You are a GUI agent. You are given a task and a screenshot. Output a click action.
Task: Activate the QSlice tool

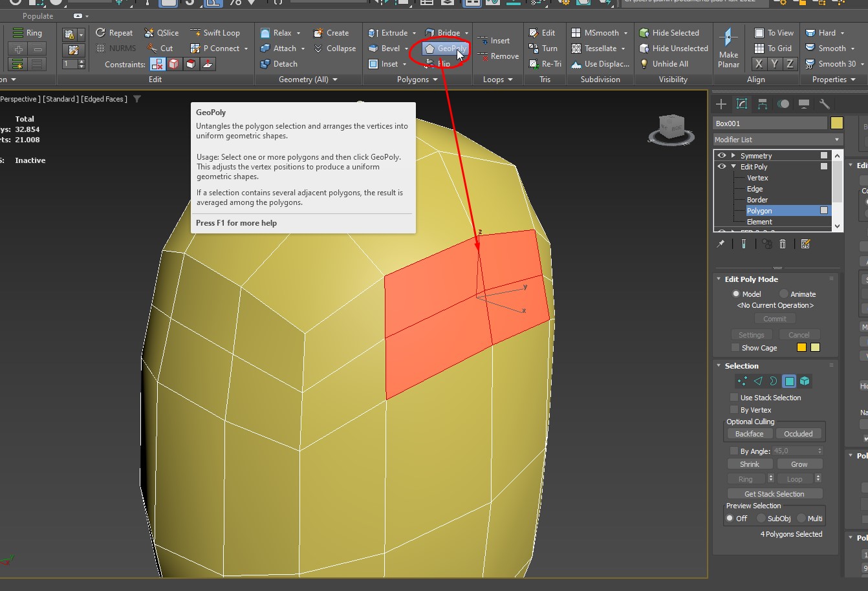pos(162,33)
